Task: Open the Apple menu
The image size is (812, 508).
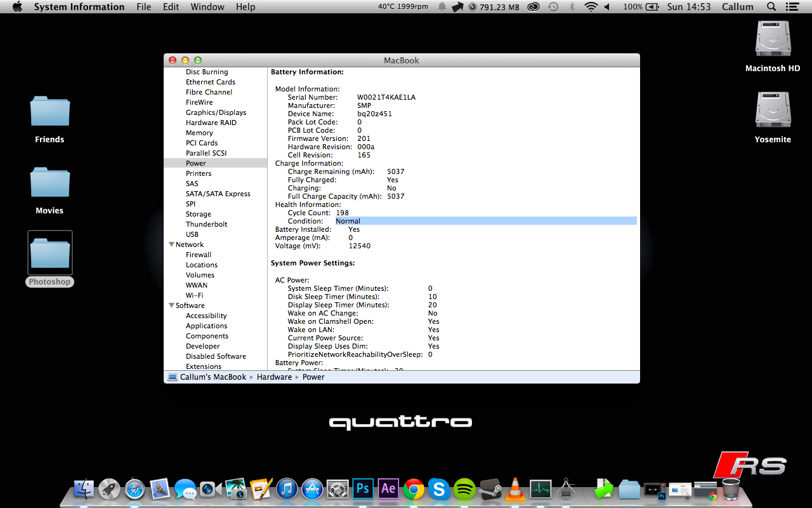Action: 17,7
